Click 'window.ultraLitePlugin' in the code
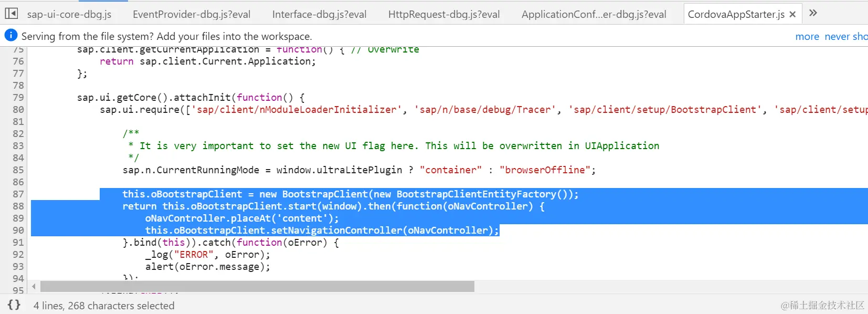The image size is (868, 314). [x=339, y=170]
